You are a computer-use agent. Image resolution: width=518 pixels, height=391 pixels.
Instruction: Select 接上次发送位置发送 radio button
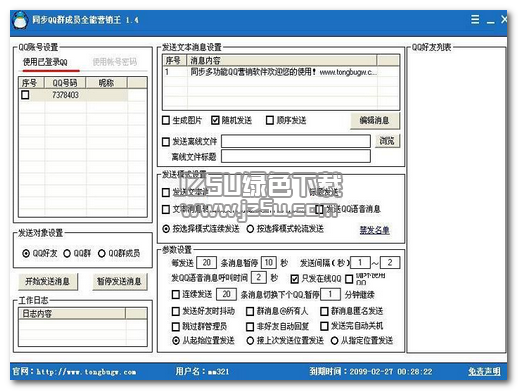click(x=250, y=341)
